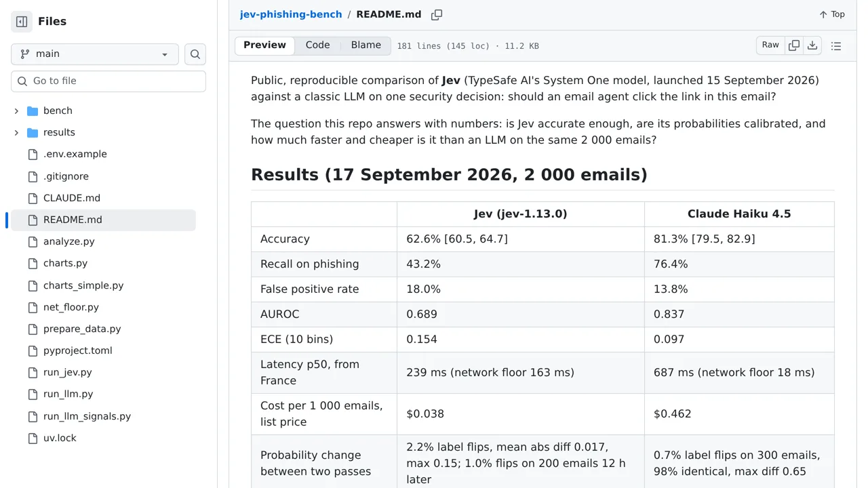Expand the results folder

[x=16, y=132]
